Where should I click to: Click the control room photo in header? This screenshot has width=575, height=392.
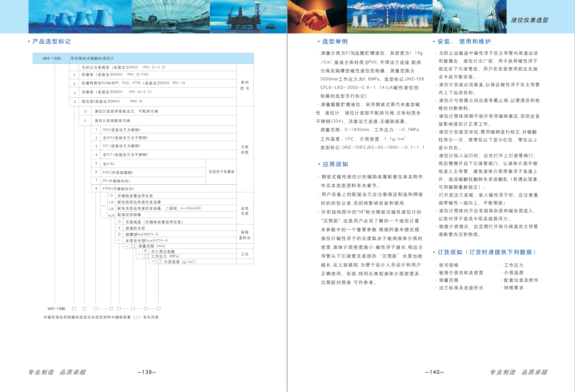tap(171, 16)
